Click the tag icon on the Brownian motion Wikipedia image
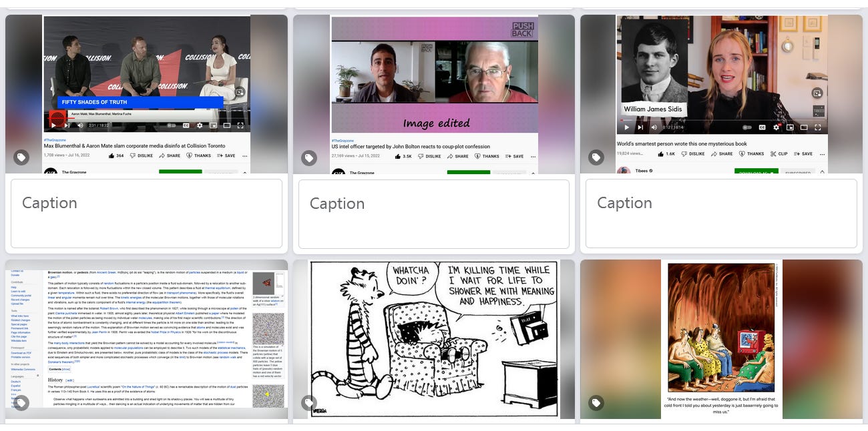868x431 pixels. click(x=21, y=402)
